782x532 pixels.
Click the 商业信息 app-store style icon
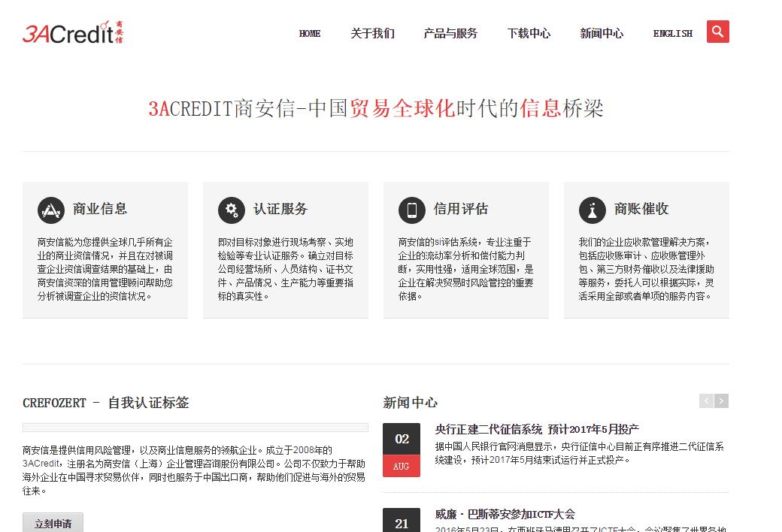[51, 210]
